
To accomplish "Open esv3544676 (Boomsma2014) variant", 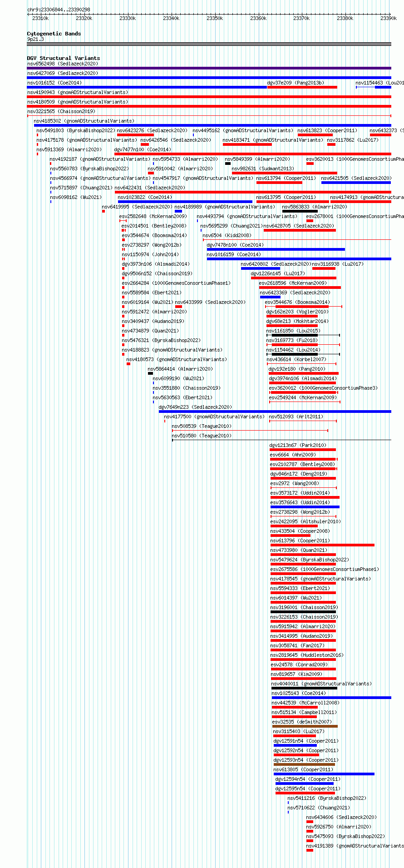I will coord(297,302).
